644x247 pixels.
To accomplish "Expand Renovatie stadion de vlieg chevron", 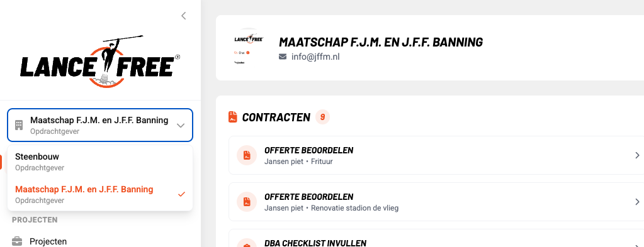I will [637, 202].
